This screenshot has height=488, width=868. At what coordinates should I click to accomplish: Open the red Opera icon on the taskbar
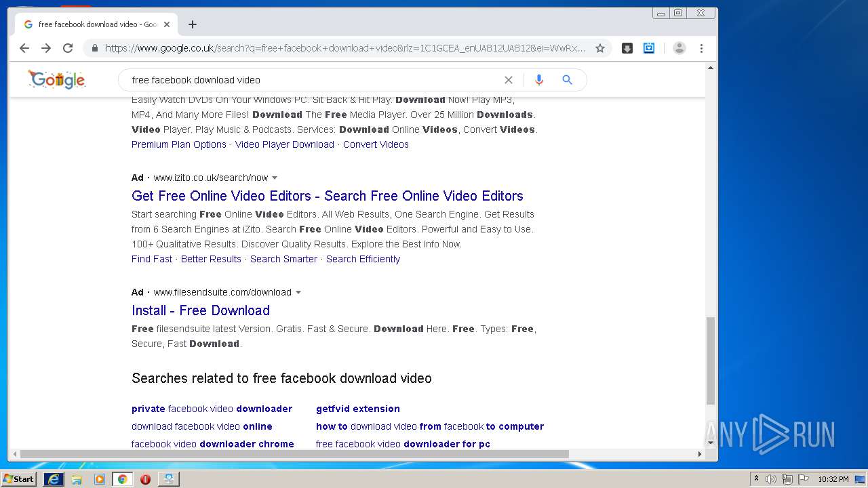click(x=145, y=479)
